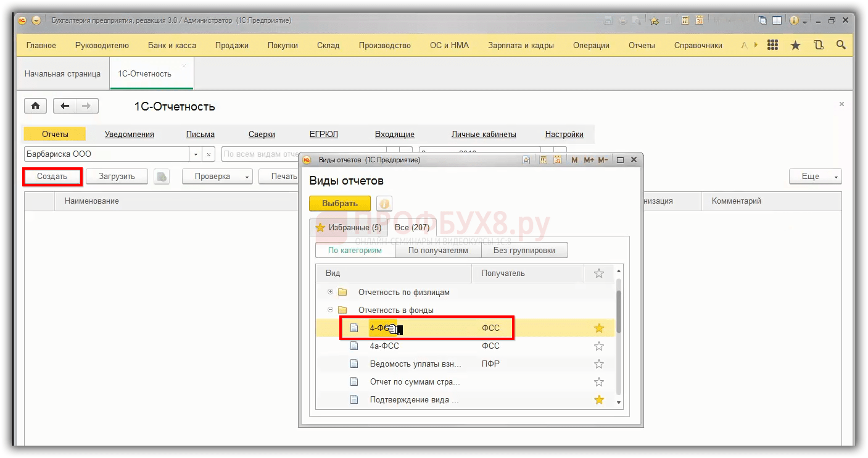Toggle favorite star for Отчет по суммам row
Viewport: 868px width, 458px height.
click(x=598, y=382)
